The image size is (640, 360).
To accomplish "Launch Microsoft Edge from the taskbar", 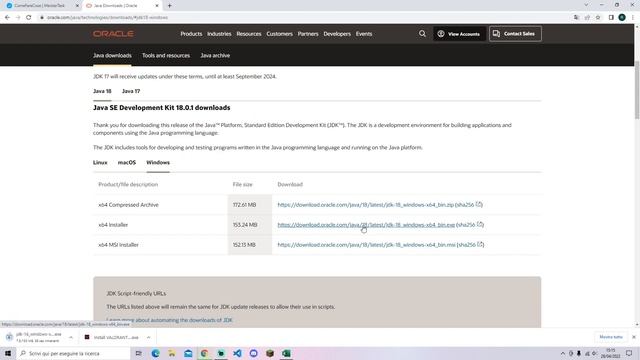I will tap(155, 353).
